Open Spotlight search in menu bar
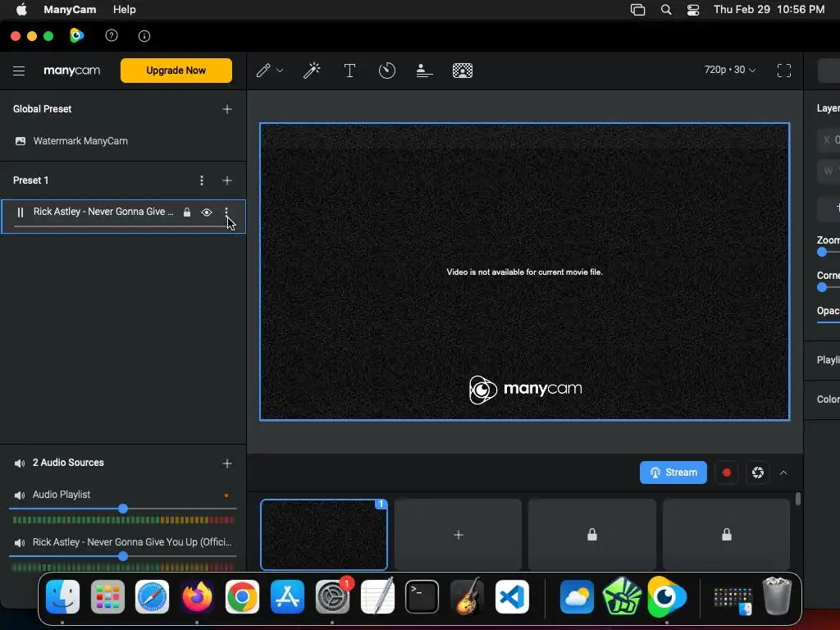This screenshot has height=630, width=840. coord(666,10)
